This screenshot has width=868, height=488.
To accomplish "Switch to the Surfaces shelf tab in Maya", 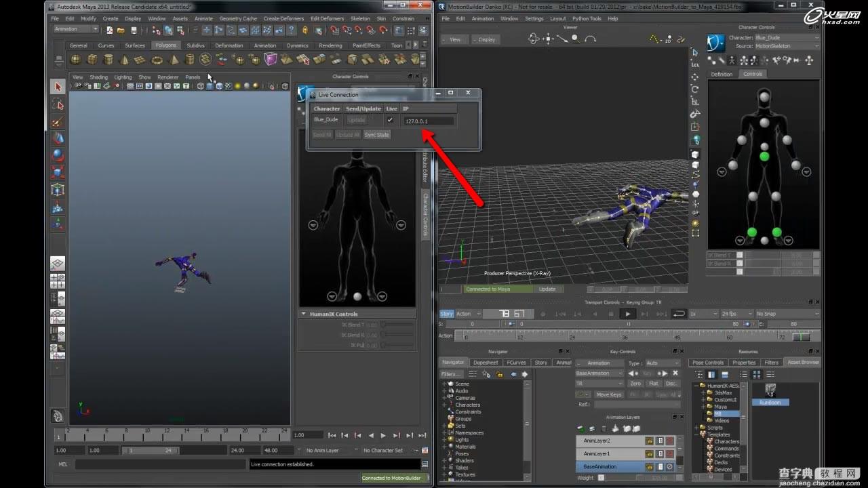I will pos(135,45).
